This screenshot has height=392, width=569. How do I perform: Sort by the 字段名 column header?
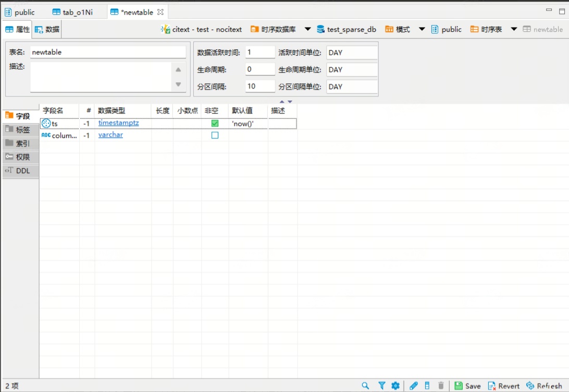click(59, 110)
